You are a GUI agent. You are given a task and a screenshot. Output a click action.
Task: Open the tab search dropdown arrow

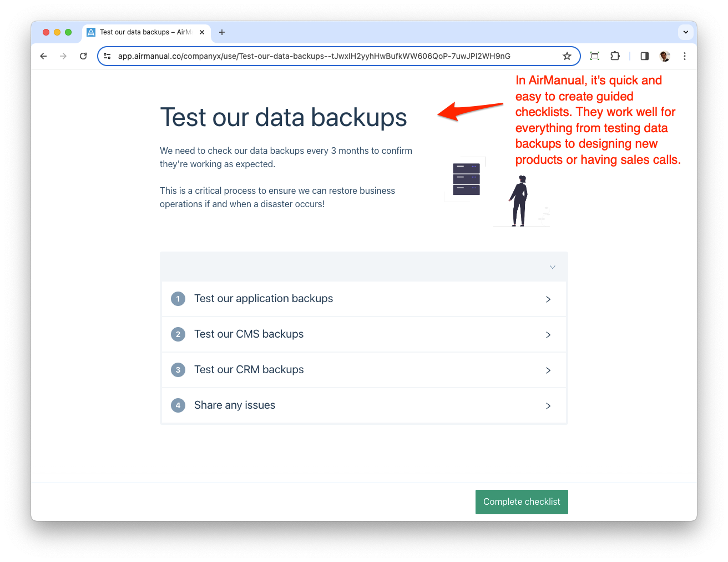tap(686, 32)
